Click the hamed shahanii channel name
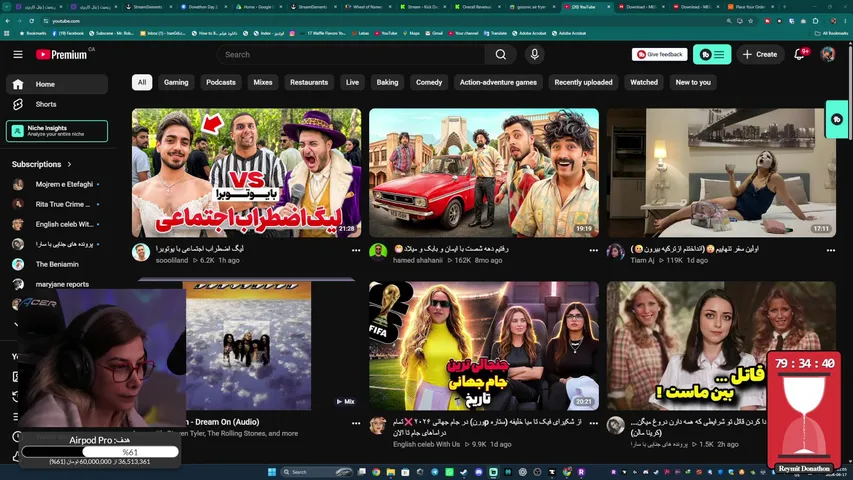This screenshot has width=853, height=480. (x=417, y=261)
